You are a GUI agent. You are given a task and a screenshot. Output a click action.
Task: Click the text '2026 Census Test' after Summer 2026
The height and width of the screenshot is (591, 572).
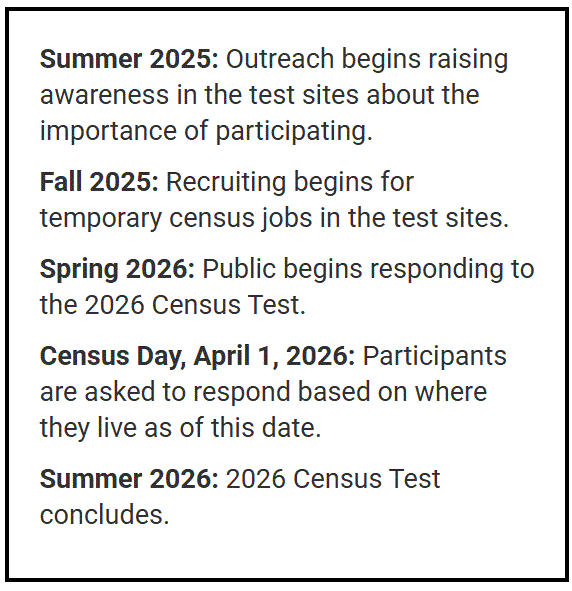pos(333,479)
